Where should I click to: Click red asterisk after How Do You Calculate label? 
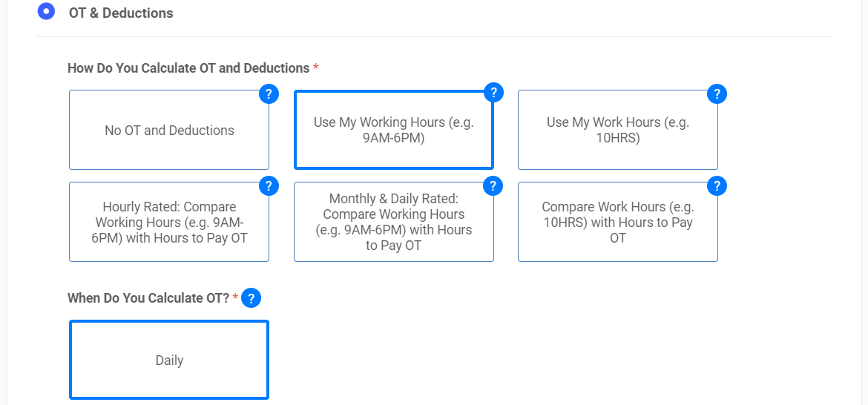pyautogui.click(x=316, y=67)
